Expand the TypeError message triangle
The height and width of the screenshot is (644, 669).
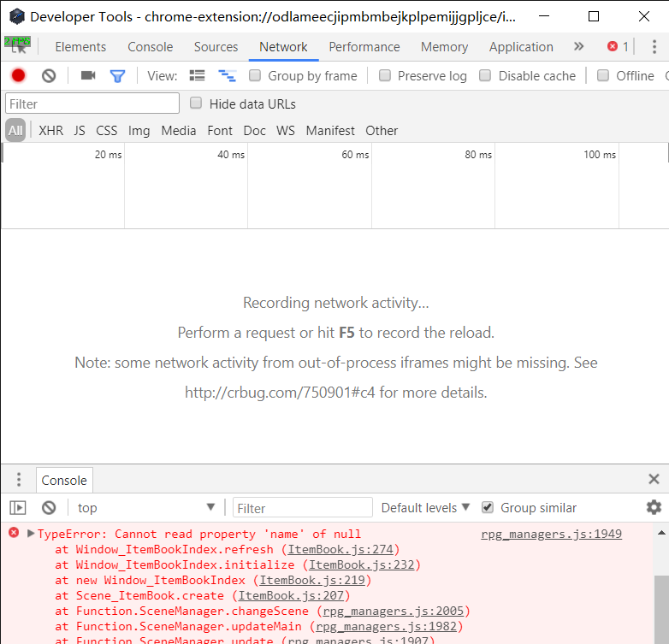coord(30,533)
